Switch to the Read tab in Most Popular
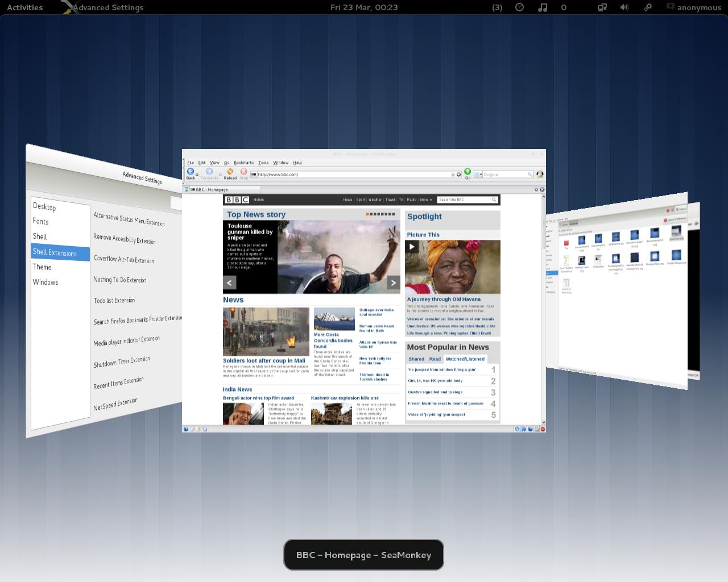Viewport: 728px width, 582px height. coord(435,359)
